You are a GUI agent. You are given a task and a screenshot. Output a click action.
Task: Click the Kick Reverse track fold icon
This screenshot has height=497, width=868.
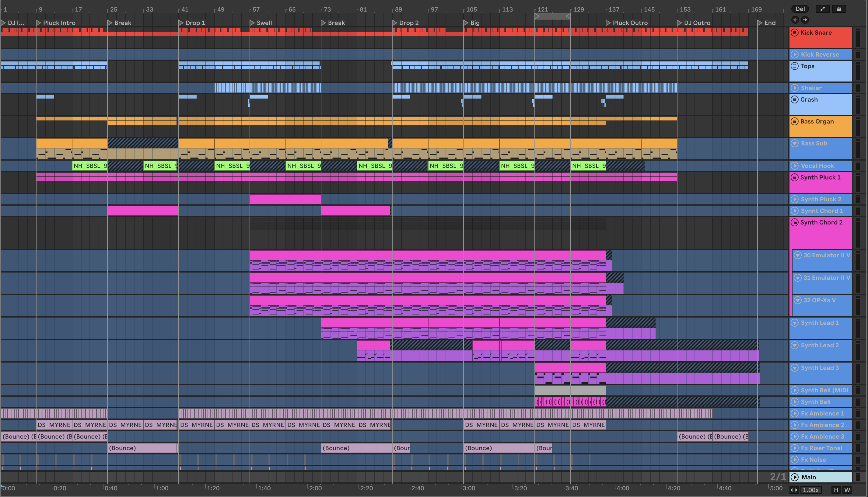tap(795, 55)
